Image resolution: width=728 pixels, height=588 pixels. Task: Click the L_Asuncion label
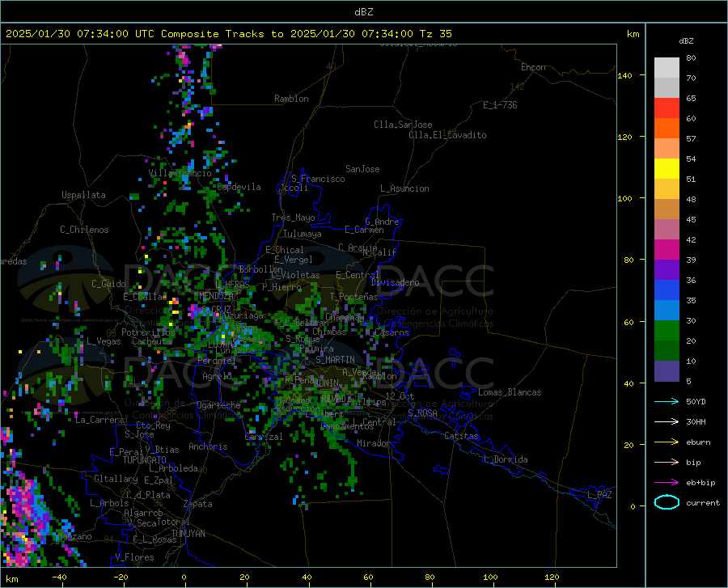pos(404,188)
